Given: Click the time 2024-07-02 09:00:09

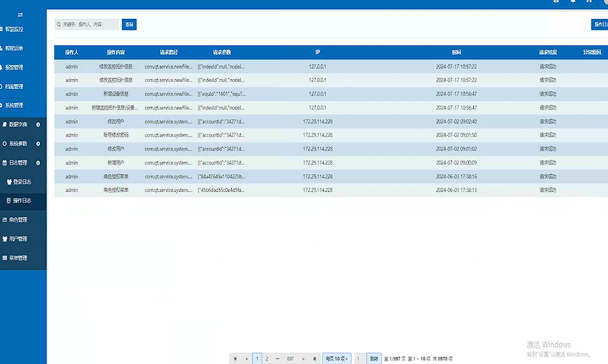Looking at the screenshot, I should [x=456, y=163].
